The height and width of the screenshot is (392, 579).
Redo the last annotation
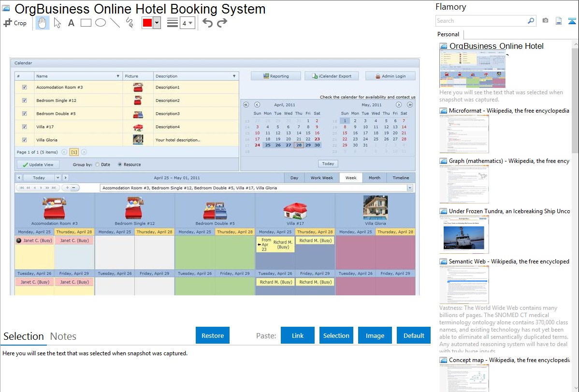[222, 23]
